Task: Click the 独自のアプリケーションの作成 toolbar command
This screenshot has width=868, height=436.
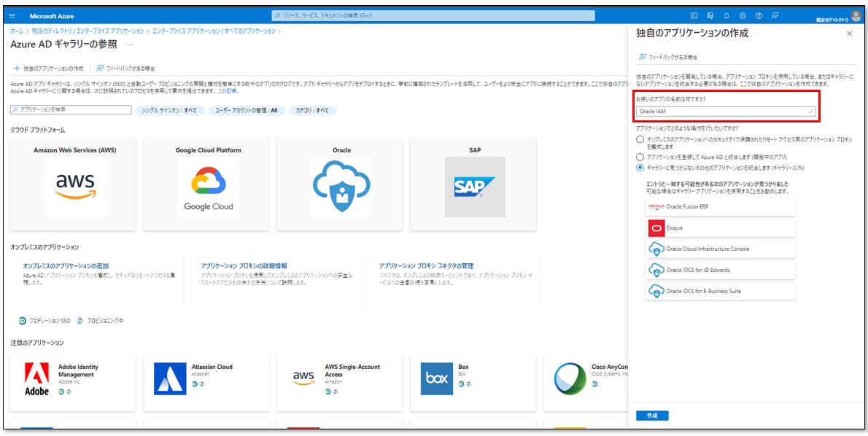Action: (x=48, y=68)
